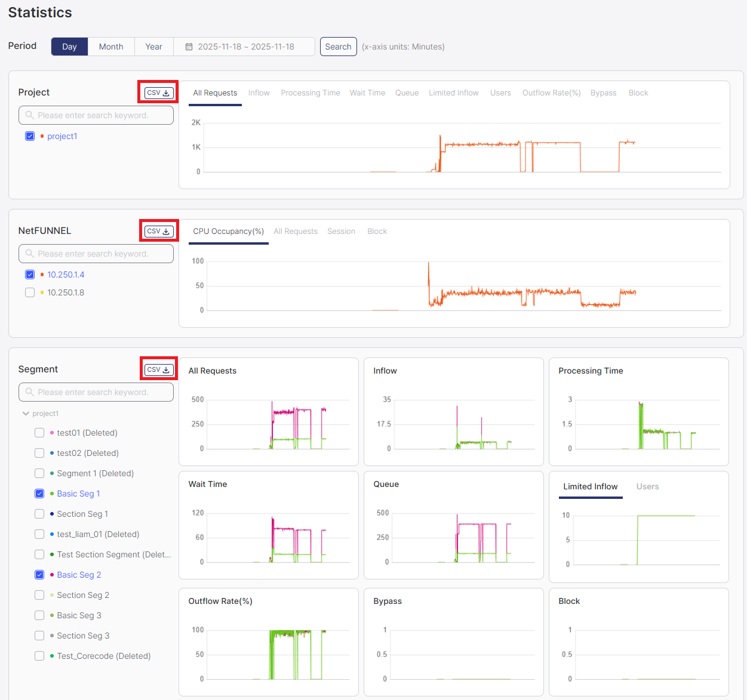Click search magnifier in Segment panel
The height and width of the screenshot is (700, 747).
tap(29, 392)
